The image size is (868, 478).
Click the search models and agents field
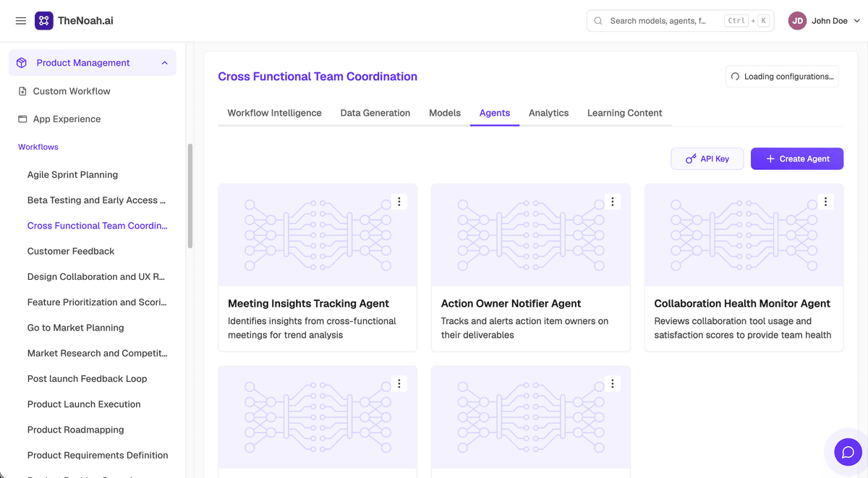(680, 21)
